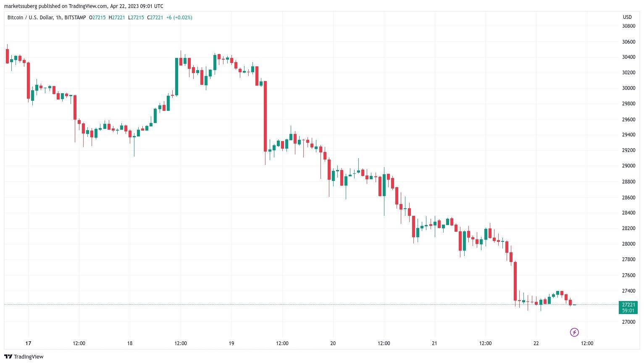Screen dimensions: 644x364
Task: Select date 17 on the time axis
Action: point(28,343)
